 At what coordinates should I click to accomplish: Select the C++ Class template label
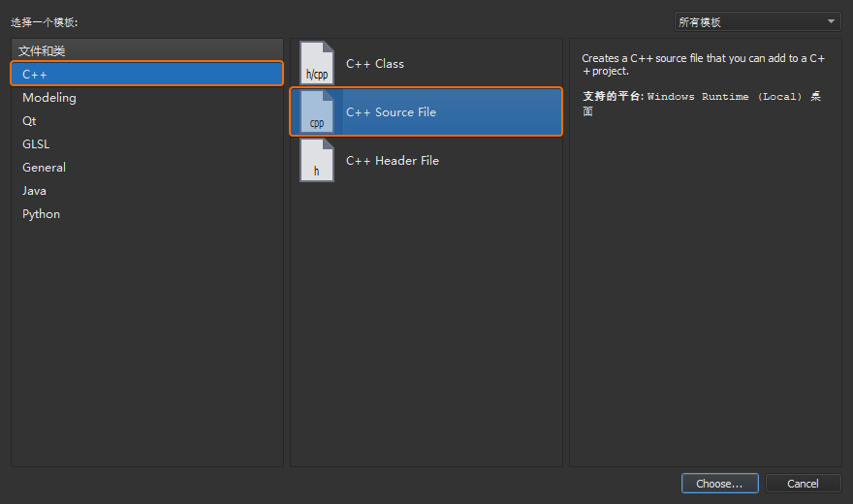[x=375, y=64]
